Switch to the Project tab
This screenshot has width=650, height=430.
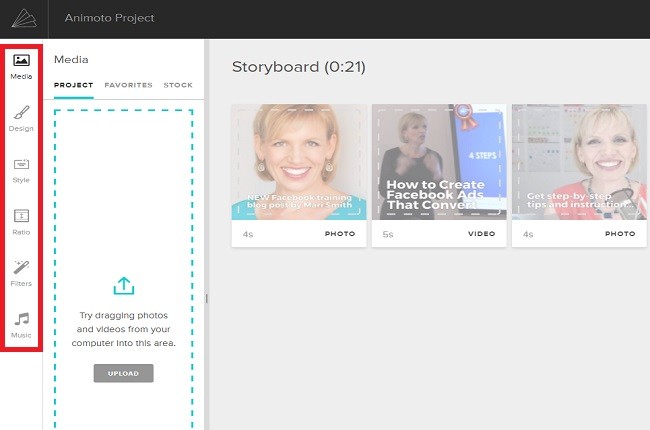click(73, 86)
